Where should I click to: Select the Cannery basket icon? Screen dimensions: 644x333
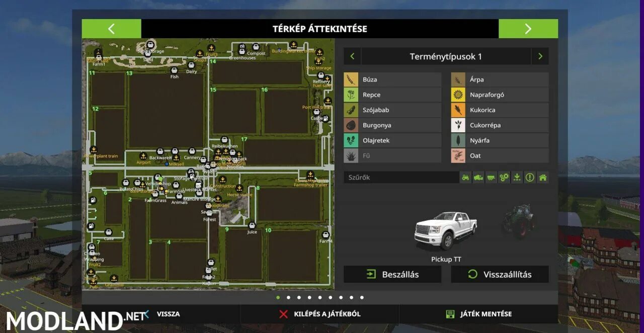tap(192, 151)
